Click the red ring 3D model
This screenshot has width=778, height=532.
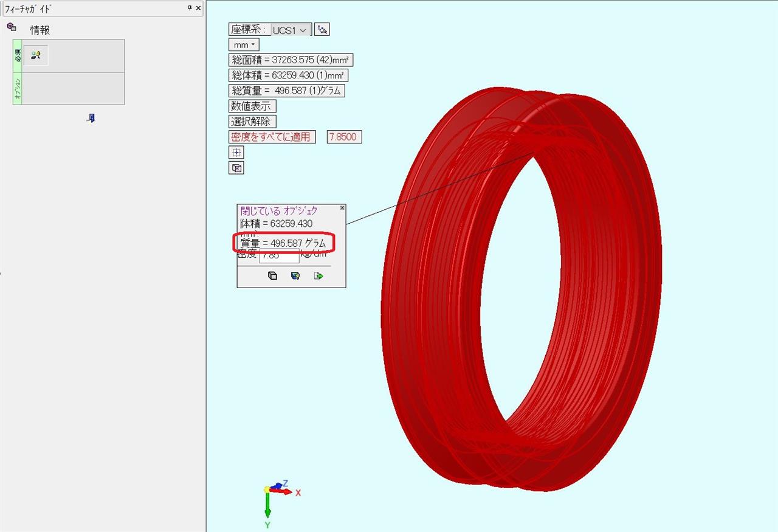tap(522, 289)
